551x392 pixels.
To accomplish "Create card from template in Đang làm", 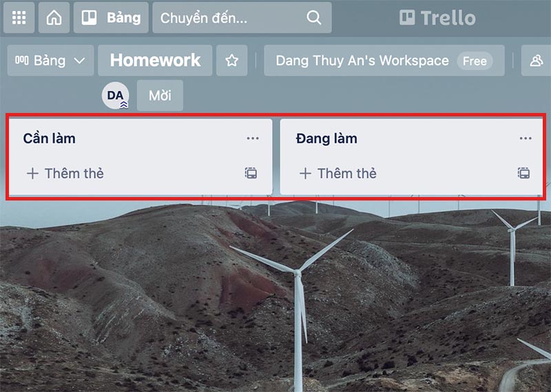I will 523,174.
